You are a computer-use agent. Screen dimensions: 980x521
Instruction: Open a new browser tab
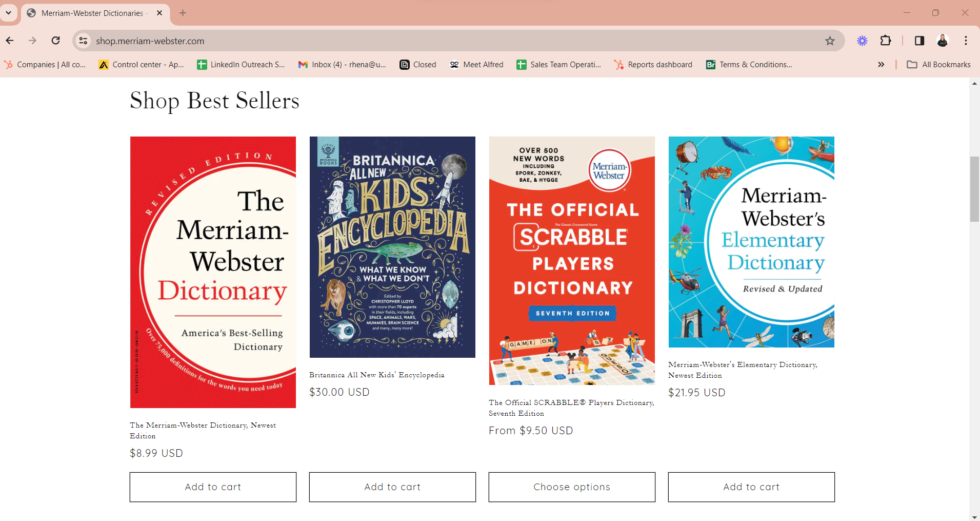pyautogui.click(x=183, y=13)
